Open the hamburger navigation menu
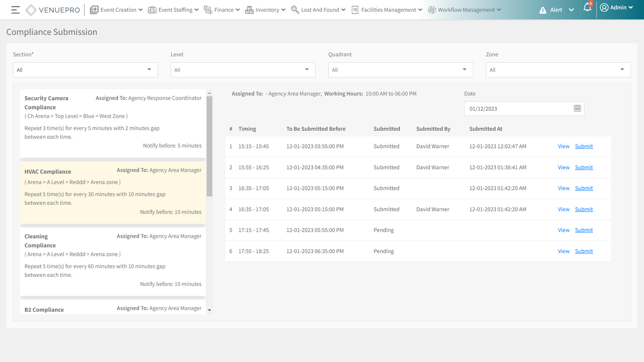This screenshot has height=362, width=644. (15, 10)
